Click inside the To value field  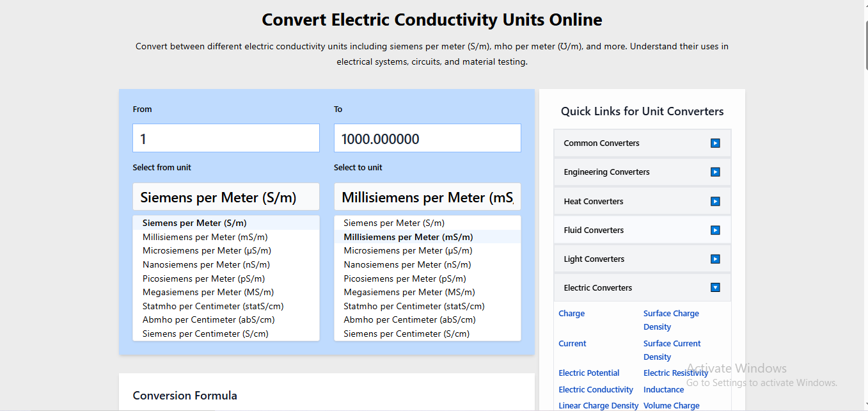(427, 138)
